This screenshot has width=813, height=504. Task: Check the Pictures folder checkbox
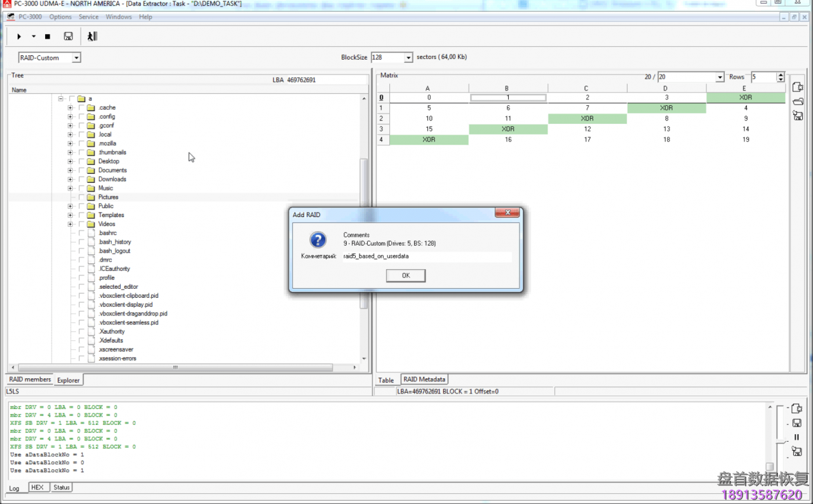(81, 197)
